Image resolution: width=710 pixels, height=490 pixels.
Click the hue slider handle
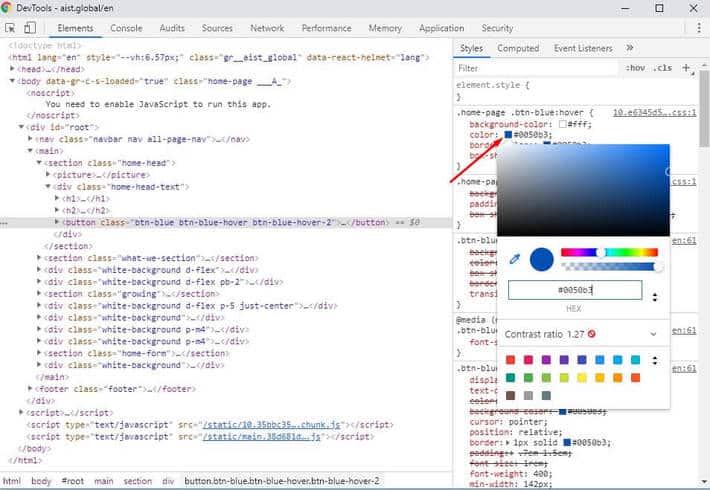[x=600, y=253]
